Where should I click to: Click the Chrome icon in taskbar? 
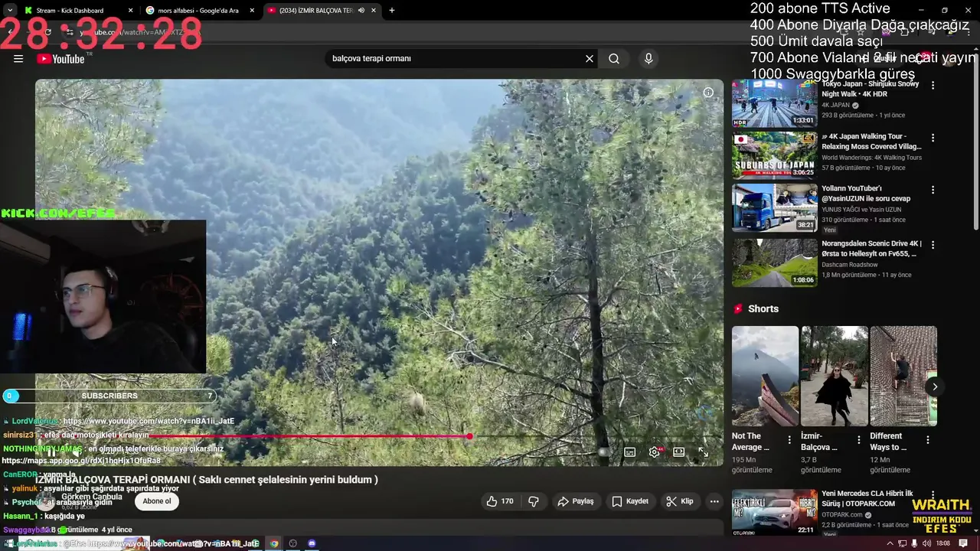[x=274, y=543]
